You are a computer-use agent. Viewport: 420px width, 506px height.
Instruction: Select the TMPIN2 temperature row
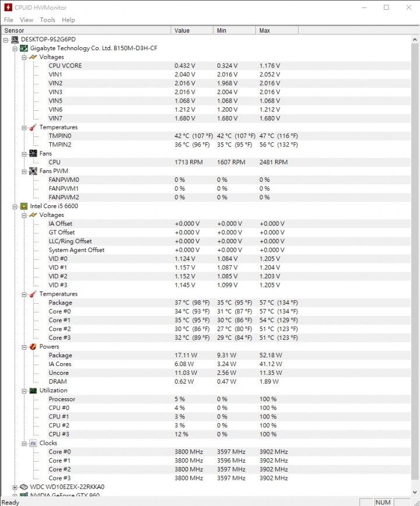tap(229, 145)
